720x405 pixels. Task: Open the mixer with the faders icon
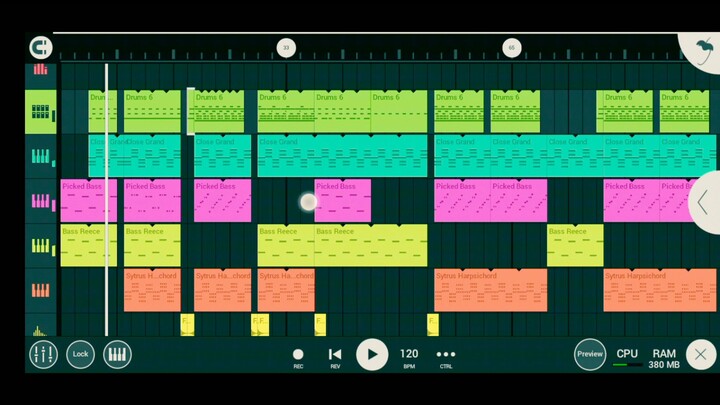43,354
